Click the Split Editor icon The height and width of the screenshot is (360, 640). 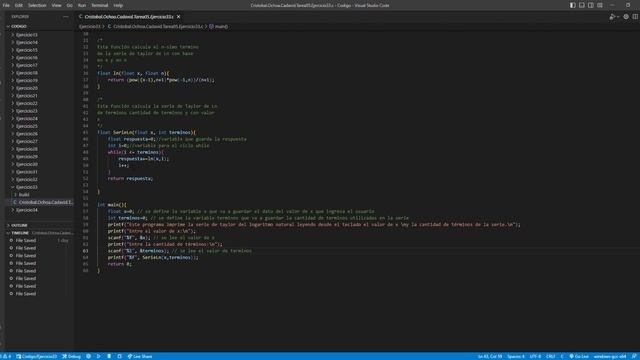(635, 17)
